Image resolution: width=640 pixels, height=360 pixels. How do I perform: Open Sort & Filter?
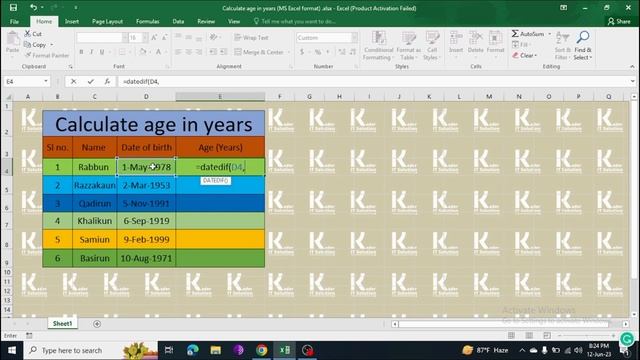point(562,46)
